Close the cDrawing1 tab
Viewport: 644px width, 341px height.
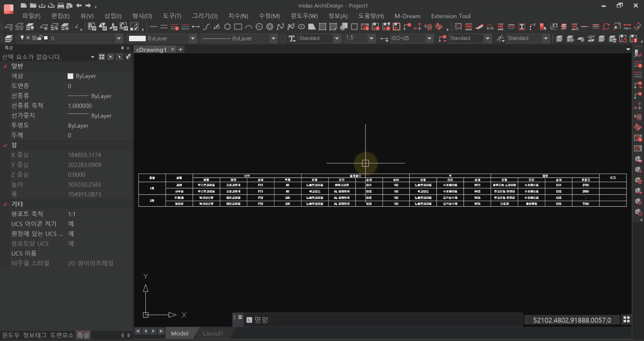click(172, 50)
